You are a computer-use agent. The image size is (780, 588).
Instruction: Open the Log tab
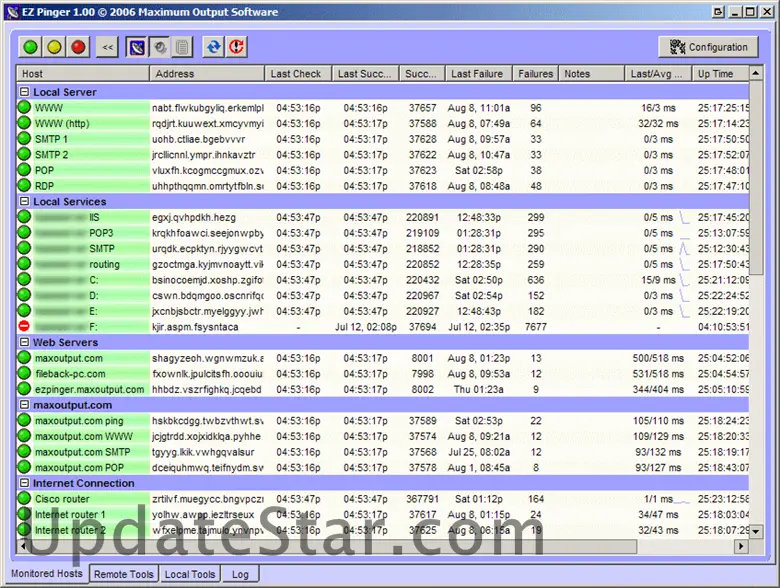click(x=240, y=574)
